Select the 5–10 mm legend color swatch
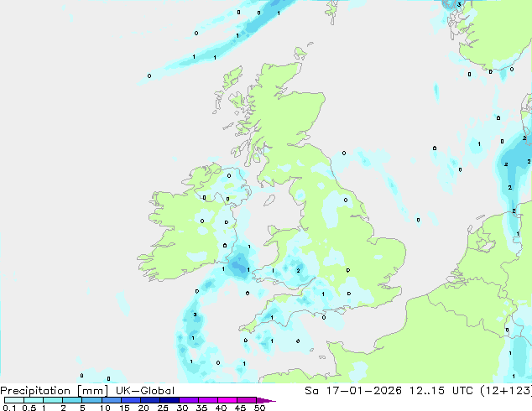 [91, 400]
